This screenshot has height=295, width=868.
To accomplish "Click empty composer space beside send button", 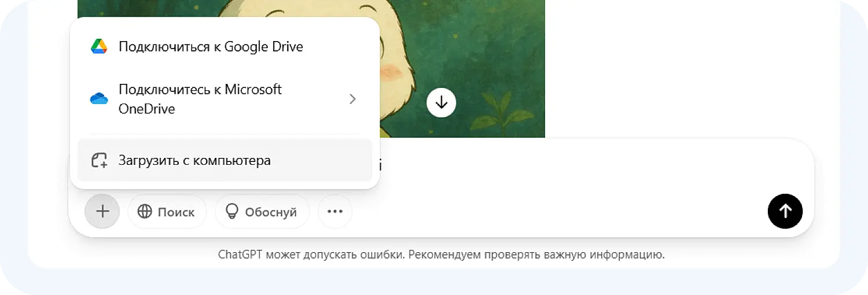I will [556, 212].
